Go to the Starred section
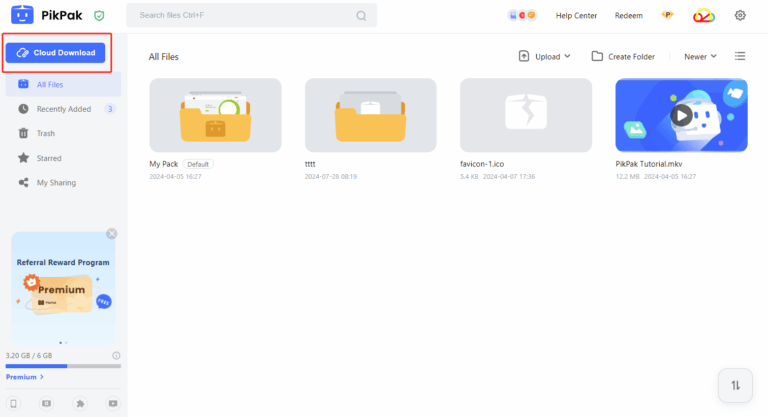768x417 pixels. 48,158
